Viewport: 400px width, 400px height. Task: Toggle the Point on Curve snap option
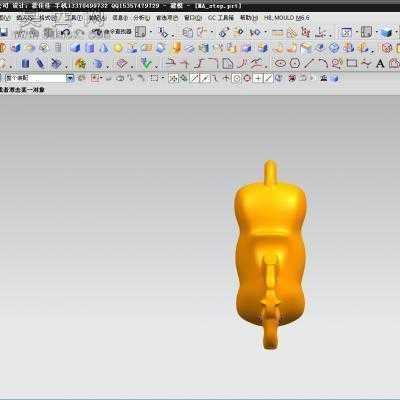[269, 78]
